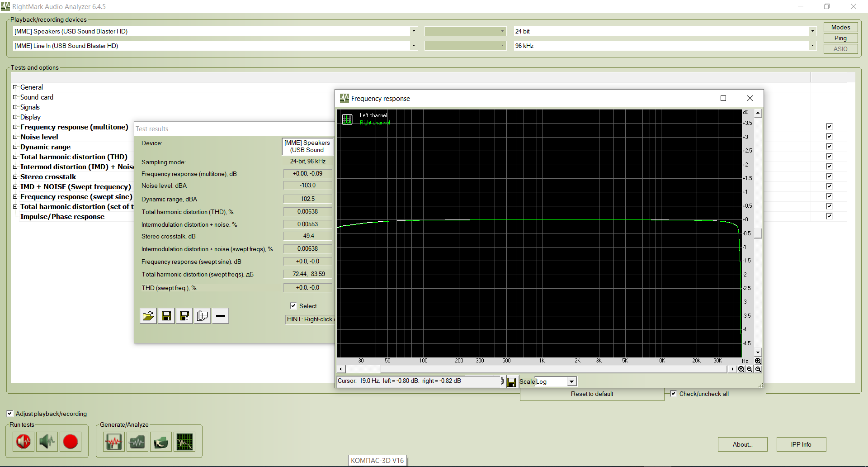Click the Modes button

click(840, 27)
